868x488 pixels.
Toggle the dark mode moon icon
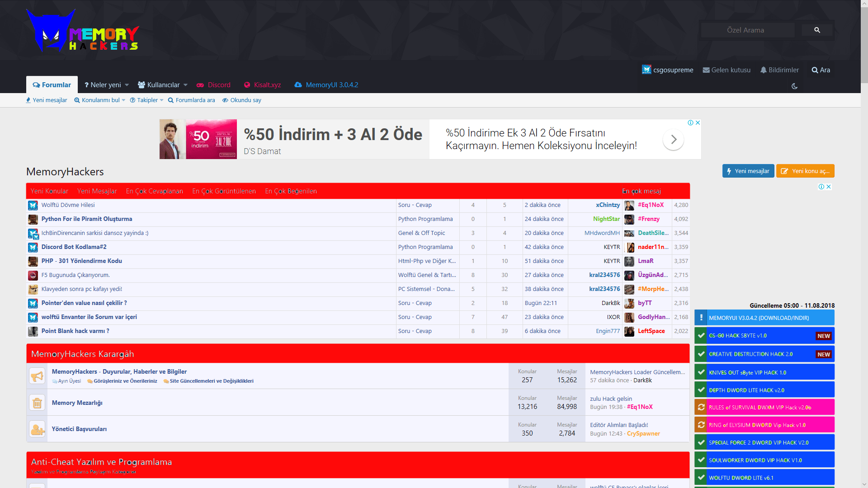tap(794, 86)
